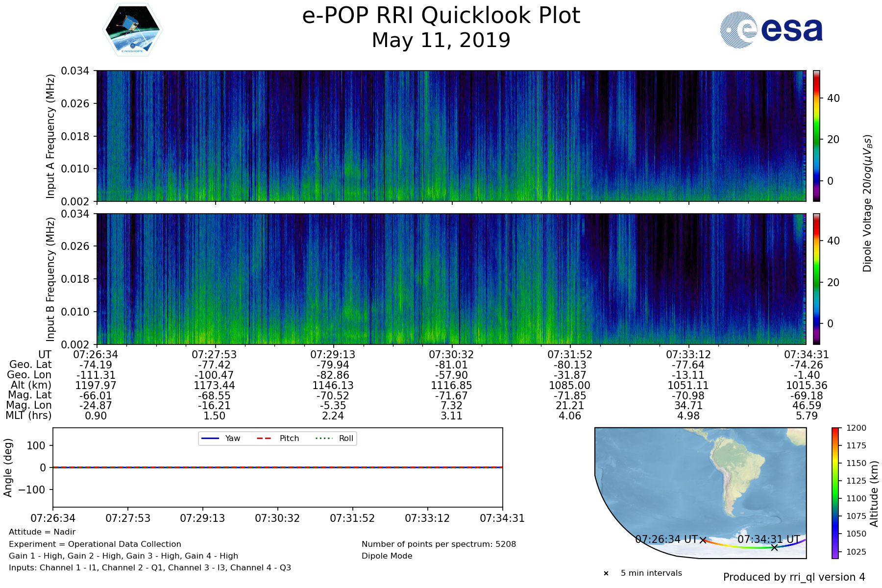Click the Input B spectrogram panel
The height and width of the screenshot is (588, 882).
pyautogui.click(x=451, y=279)
